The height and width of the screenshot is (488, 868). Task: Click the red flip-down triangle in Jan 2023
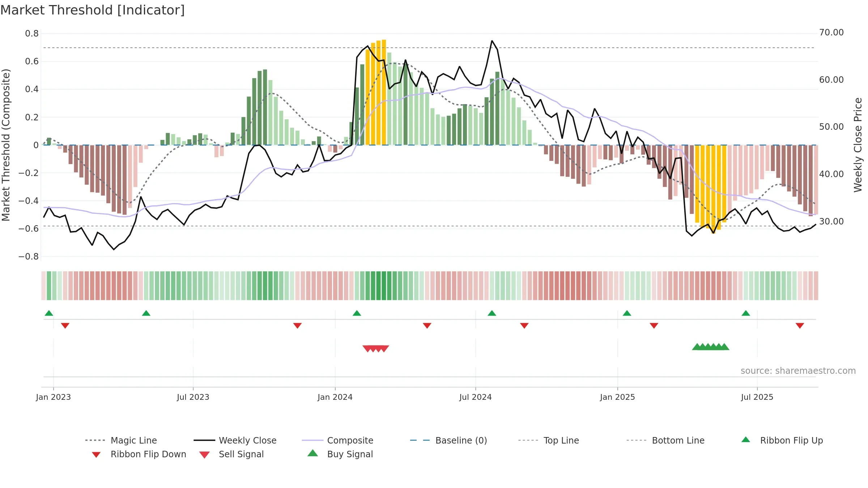65,326
